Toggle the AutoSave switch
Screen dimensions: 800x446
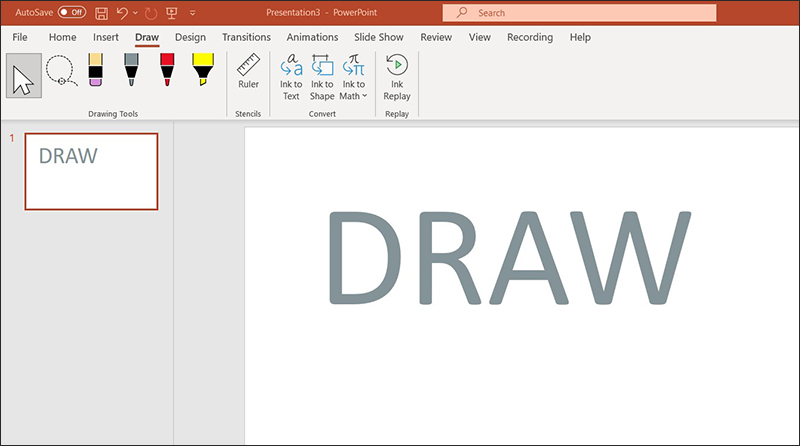(x=71, y=13)
